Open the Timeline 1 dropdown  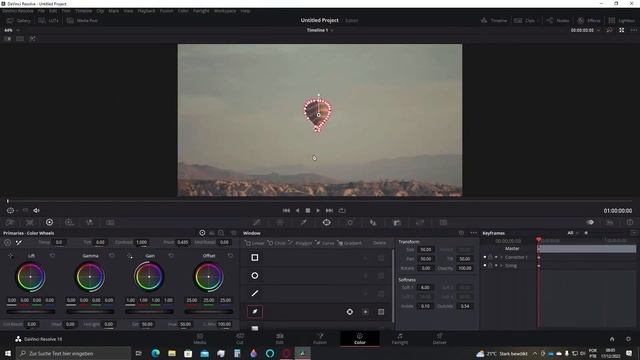click(x=332, y=31)
